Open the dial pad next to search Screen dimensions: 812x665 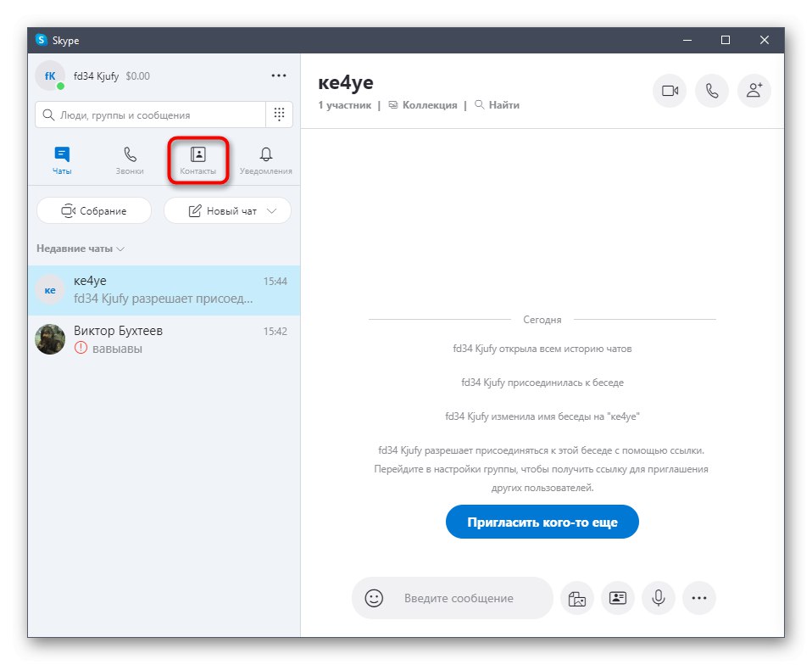click(279, 114)
